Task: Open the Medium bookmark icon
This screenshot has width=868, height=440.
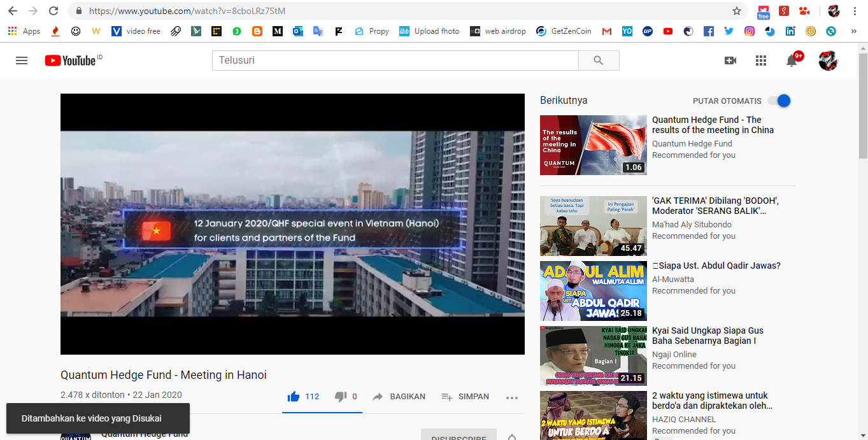Action: coord(277,31)
